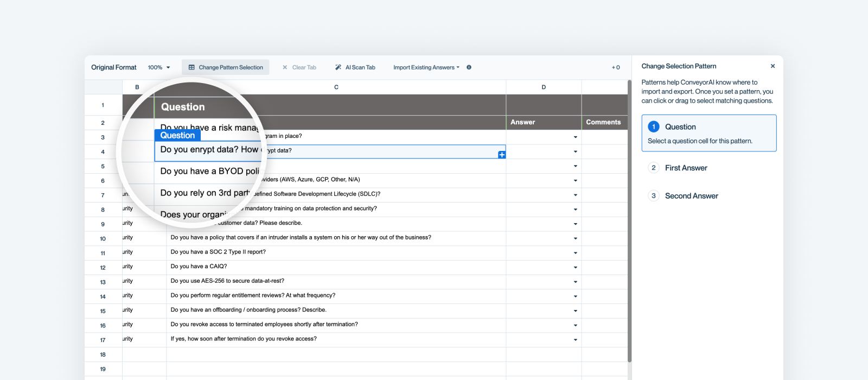The image size is (868, 380).
Task: Click the Comments column header cell
Action: click(x=604, y=122)
